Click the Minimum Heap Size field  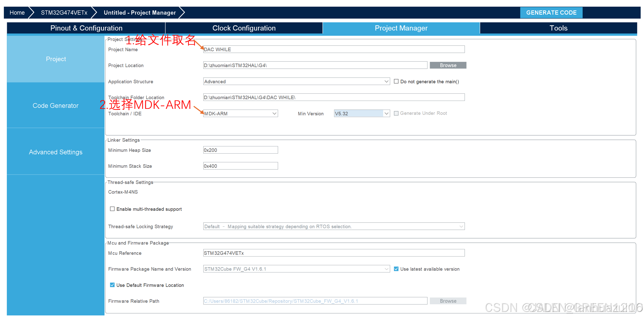coord(240,150)
